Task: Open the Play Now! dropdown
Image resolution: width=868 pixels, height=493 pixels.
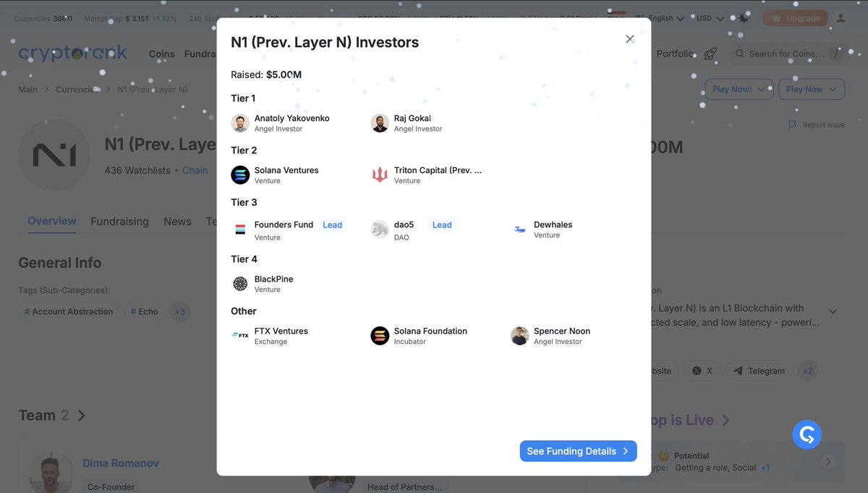Action: point(739,89)
